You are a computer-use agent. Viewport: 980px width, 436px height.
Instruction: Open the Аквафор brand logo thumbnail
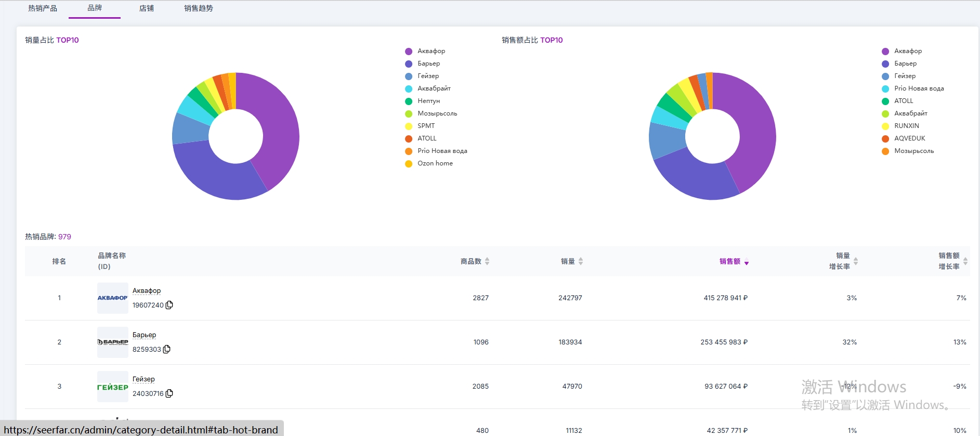click(113, 298)
